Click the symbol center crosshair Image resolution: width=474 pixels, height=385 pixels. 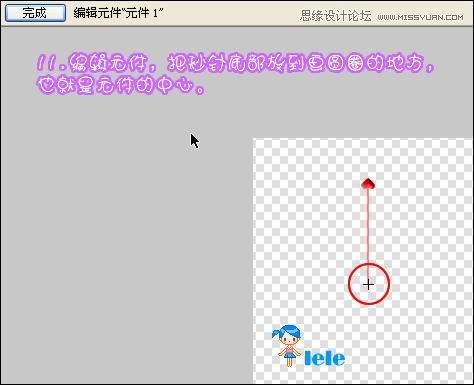(x=368, y=285)
